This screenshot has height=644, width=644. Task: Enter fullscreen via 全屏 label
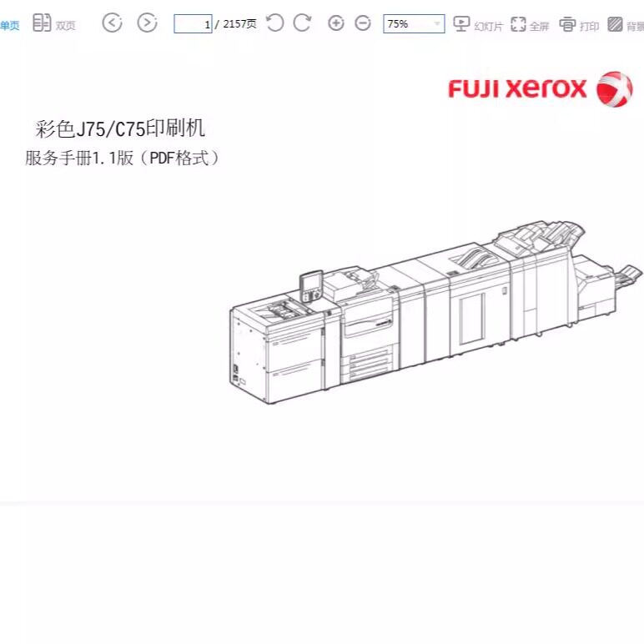539,27
